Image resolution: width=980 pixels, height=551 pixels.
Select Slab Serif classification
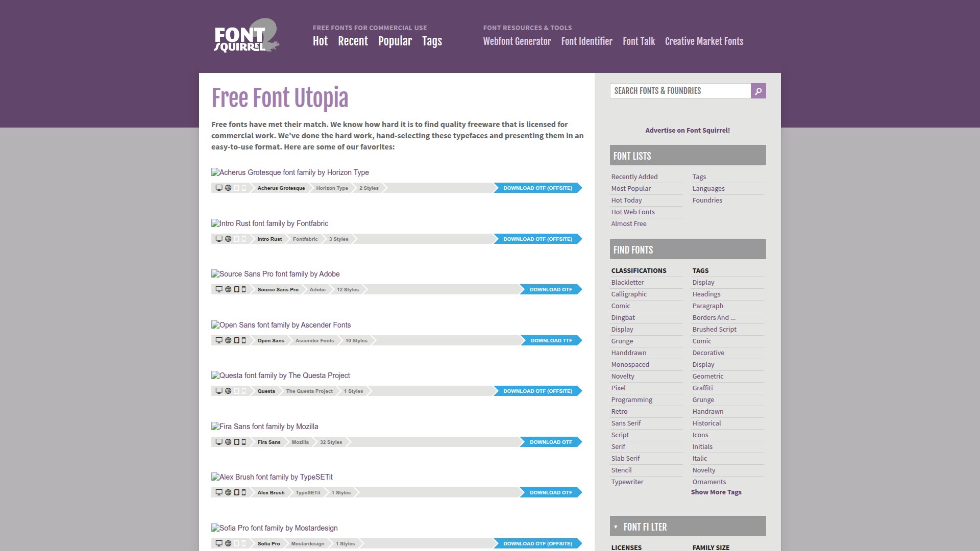625,458
